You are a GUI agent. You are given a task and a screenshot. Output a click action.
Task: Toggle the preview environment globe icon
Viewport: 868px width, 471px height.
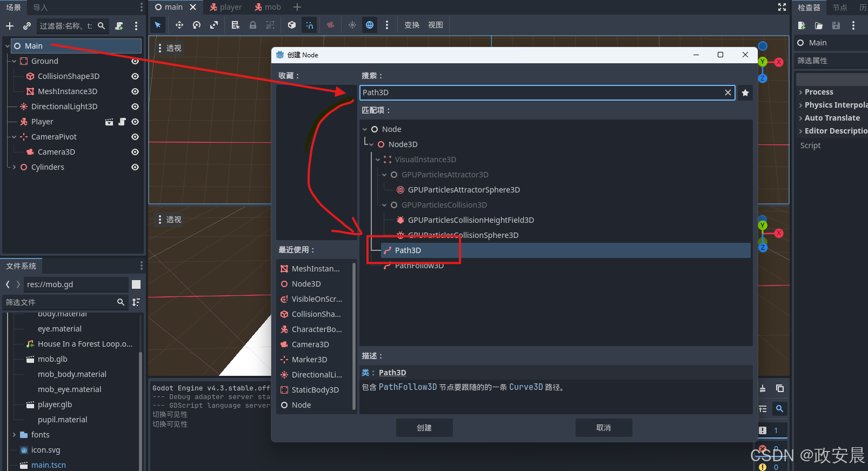point(370,25)
